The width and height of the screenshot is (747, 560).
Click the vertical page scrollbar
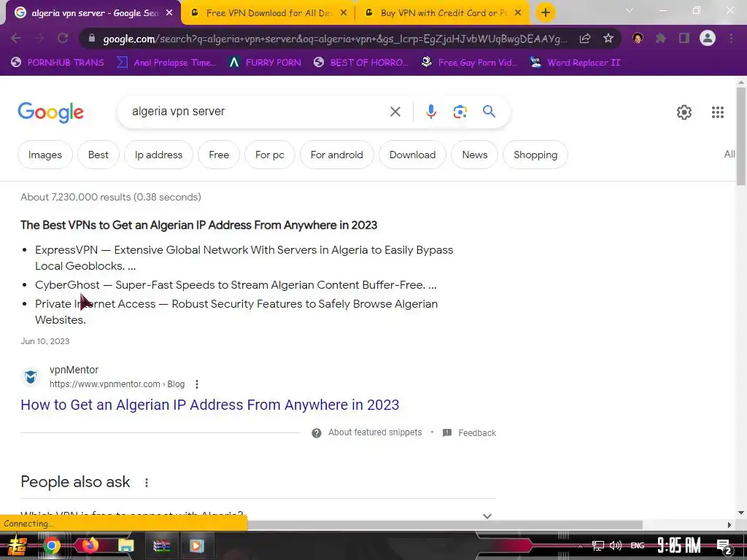(741, 138)
